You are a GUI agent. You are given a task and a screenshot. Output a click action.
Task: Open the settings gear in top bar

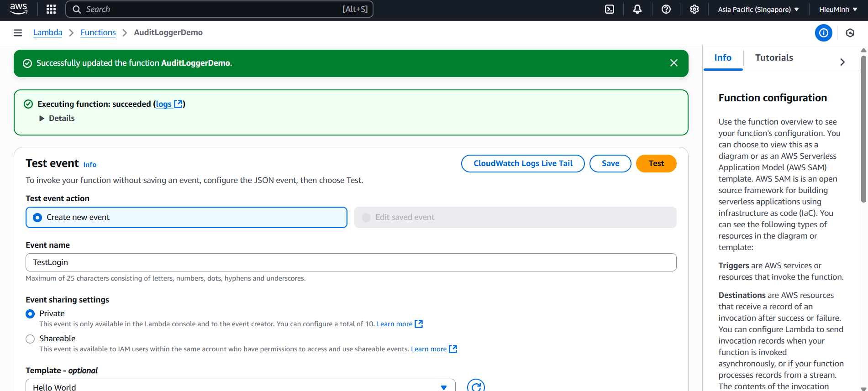pos(694,9)
